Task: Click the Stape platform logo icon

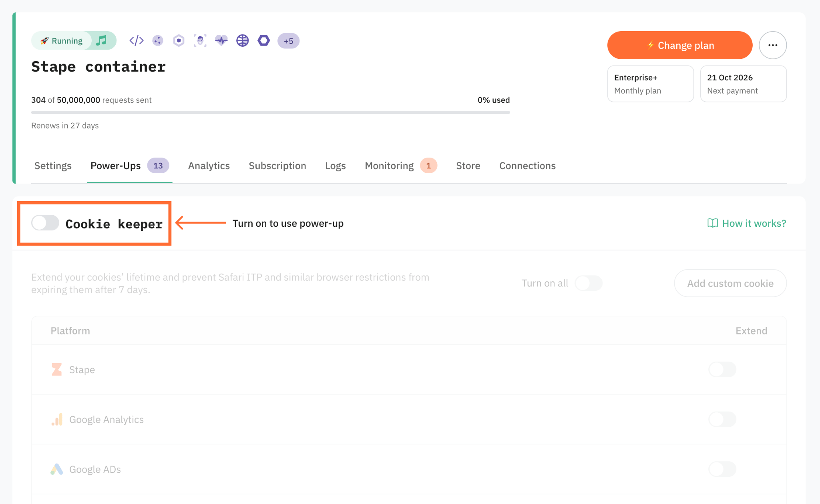Action: pyautogui.click(x=57, y=370)
